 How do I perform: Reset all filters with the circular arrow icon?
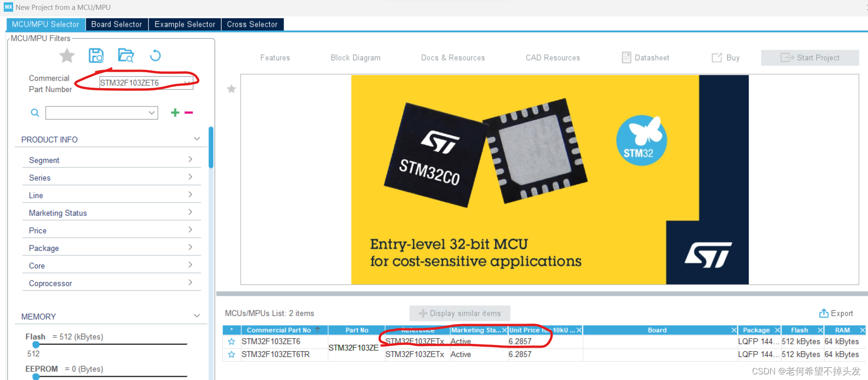[x=155, y=56]
